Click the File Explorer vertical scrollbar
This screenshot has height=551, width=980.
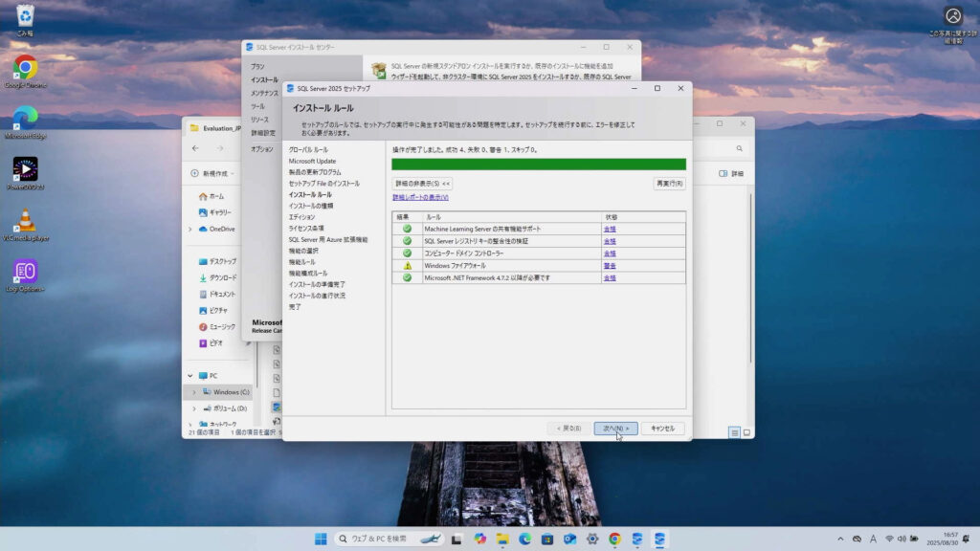point(750,278)
